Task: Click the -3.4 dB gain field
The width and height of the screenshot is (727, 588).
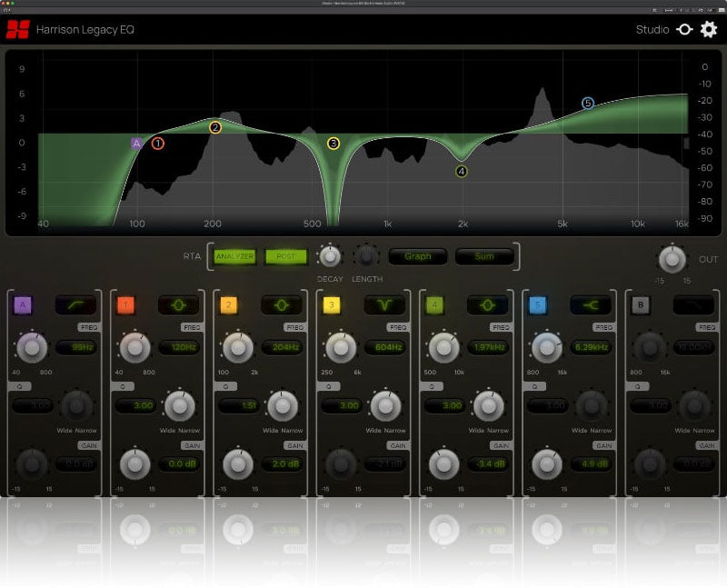Action: [488, 463]
